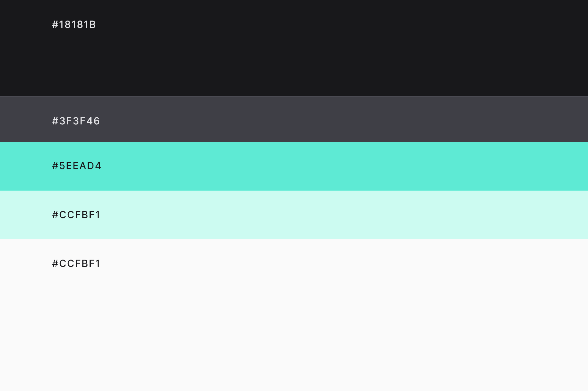Image resolution: width=588 pixels, height=391 pixels.
Task: Click the lowest hex code label shown
Action: point(76,264)
